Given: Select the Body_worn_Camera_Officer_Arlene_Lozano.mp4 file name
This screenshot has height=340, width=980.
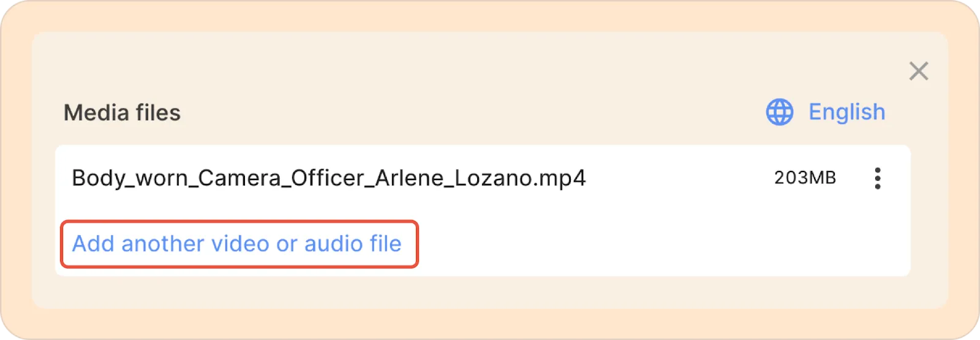Looking at the screenshot, I should coord(328,178).
